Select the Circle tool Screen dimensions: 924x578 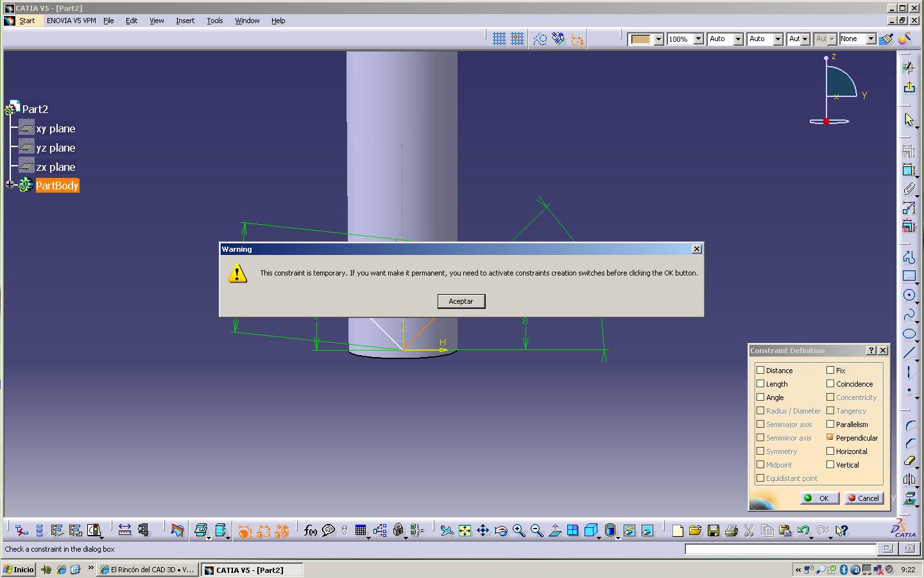(x=909, y=295)
